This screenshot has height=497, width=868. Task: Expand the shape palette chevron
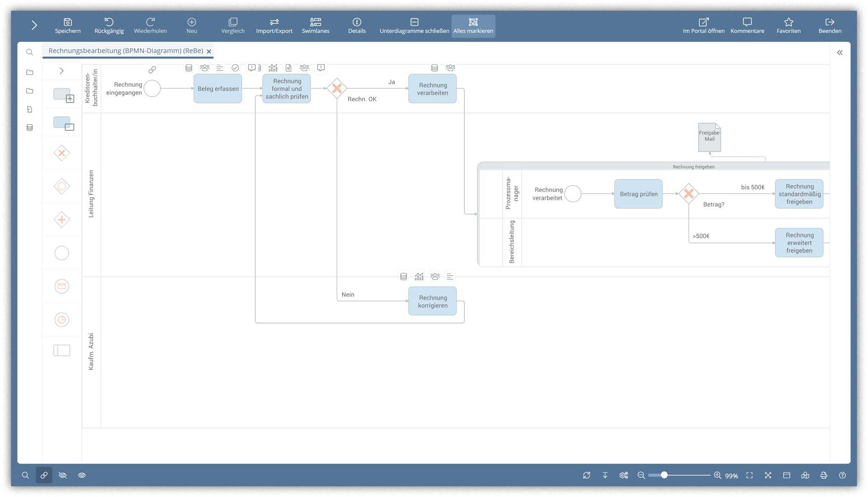(x=62, y=71)
